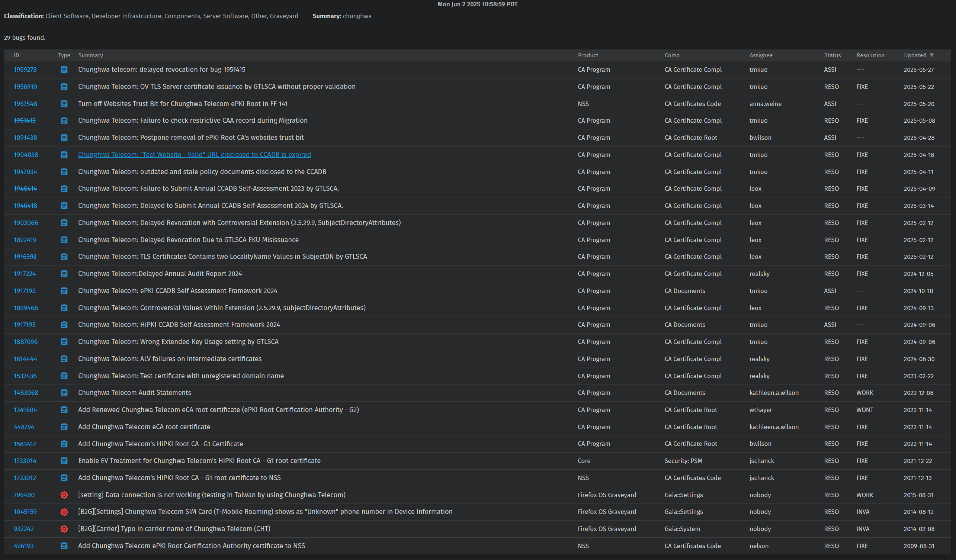Viewport: 956px width, 560px height.
Task: Click defect icon for bug 932242
Action: 64,529
